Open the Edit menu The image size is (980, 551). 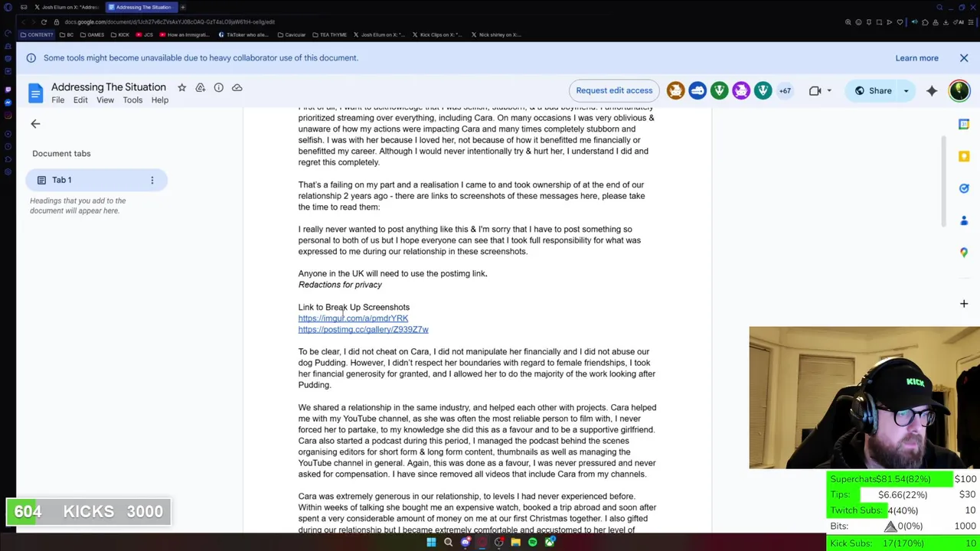tap(80, 100)
